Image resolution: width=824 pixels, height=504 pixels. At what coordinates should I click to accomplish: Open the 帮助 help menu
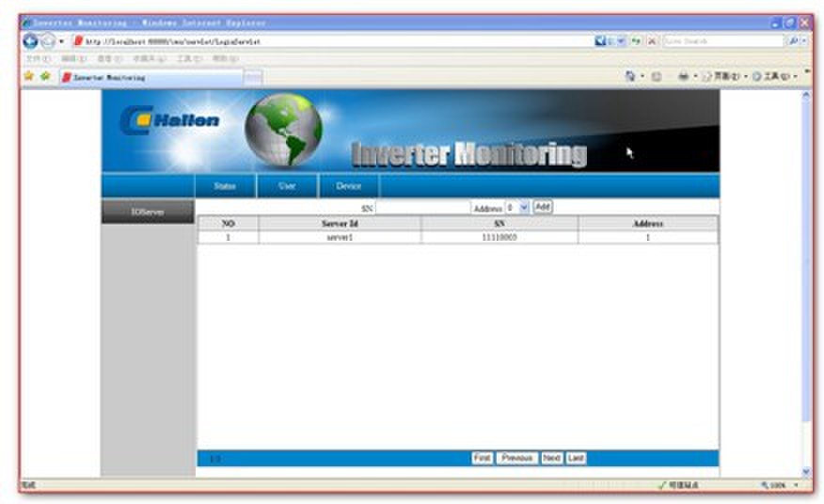pyautogui.click(x=225, y=59)
